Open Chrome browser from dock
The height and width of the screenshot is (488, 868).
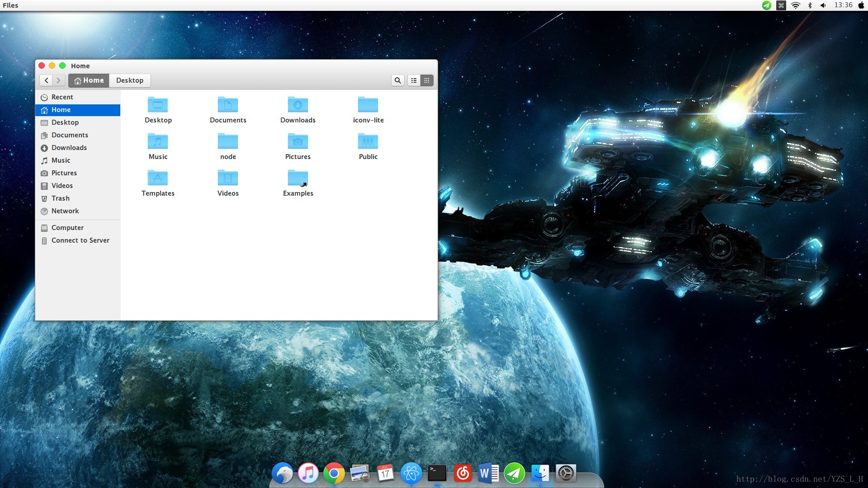(x=333, y=473)
